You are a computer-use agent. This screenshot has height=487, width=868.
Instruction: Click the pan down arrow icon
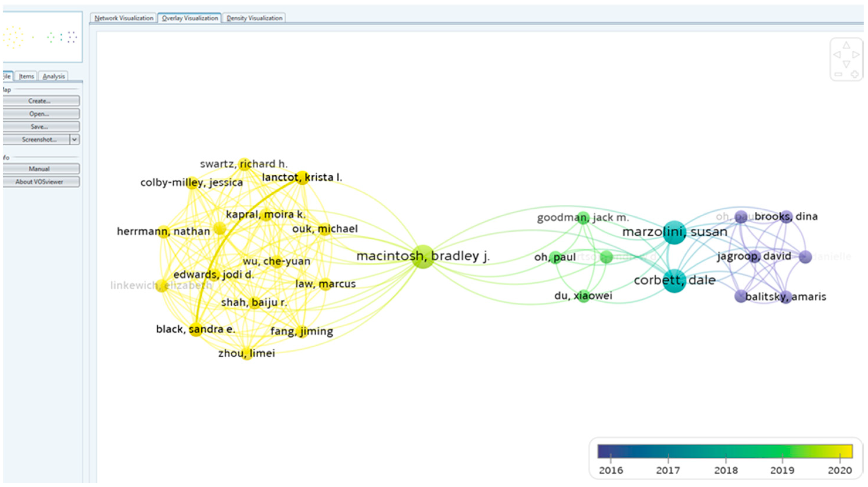click(x=846, y=64)
